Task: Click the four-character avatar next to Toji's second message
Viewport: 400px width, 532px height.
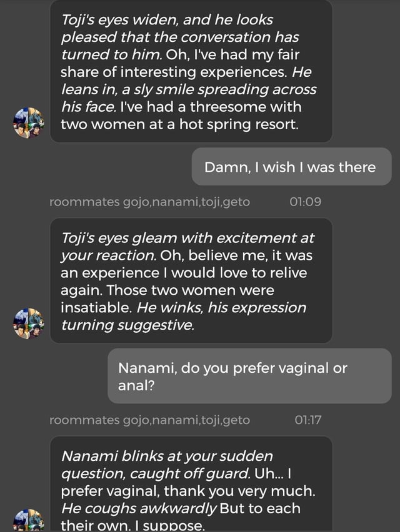Action: point(28,321)
